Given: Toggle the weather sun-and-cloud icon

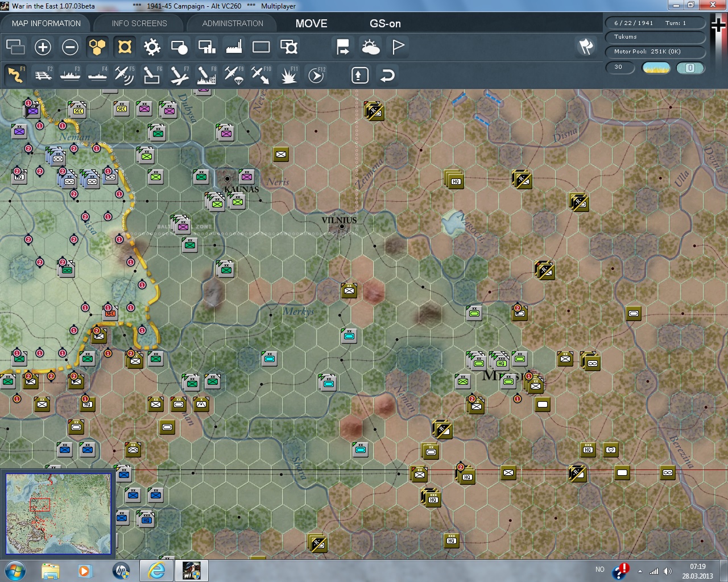Looking at the screenshot, I should pos(370,47).
